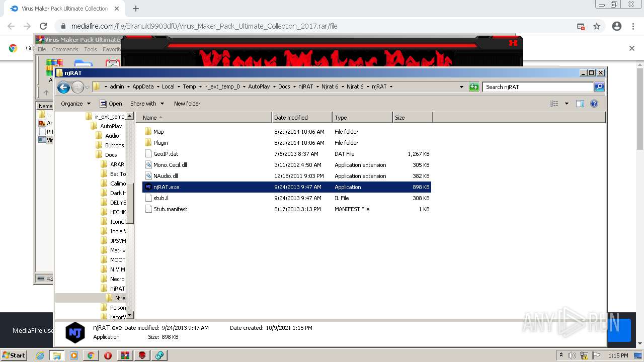
Task: Expand the AppData breadcrumb arrow
Action: (158, 87)
